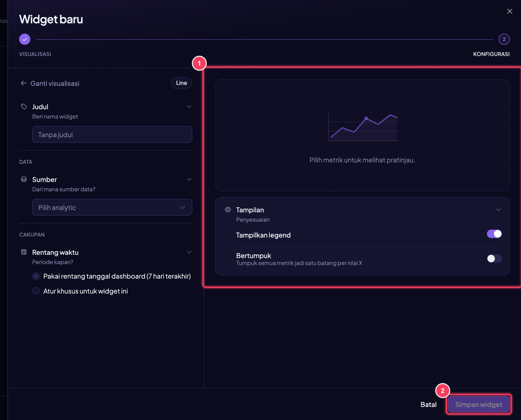Click the Tampilan heading text
521x420 pixels.
[x=250, y=210]
